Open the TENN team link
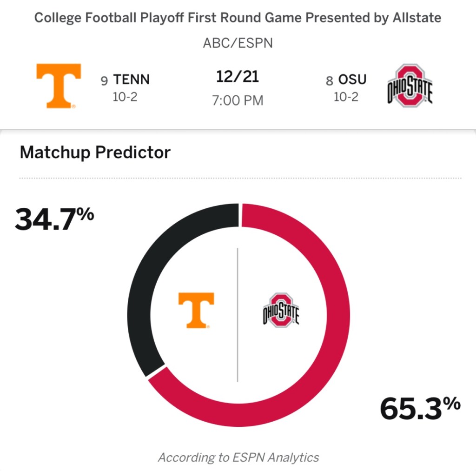Image resolution: width=476 pixels, height=471 pixels. point(132,80)
